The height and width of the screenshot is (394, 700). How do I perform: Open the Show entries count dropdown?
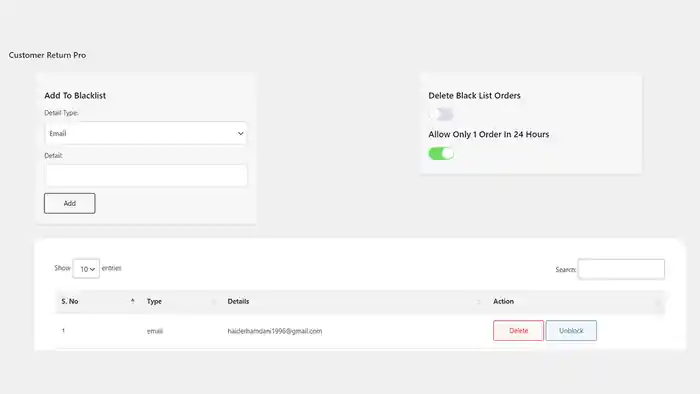tap(86, 269)
